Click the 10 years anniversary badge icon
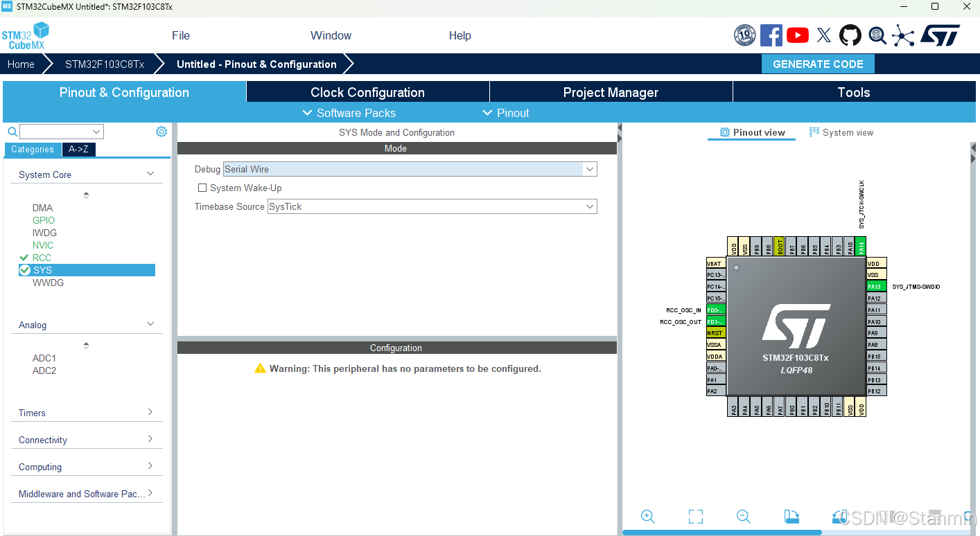Screen dimensions: 980x536 745,35
